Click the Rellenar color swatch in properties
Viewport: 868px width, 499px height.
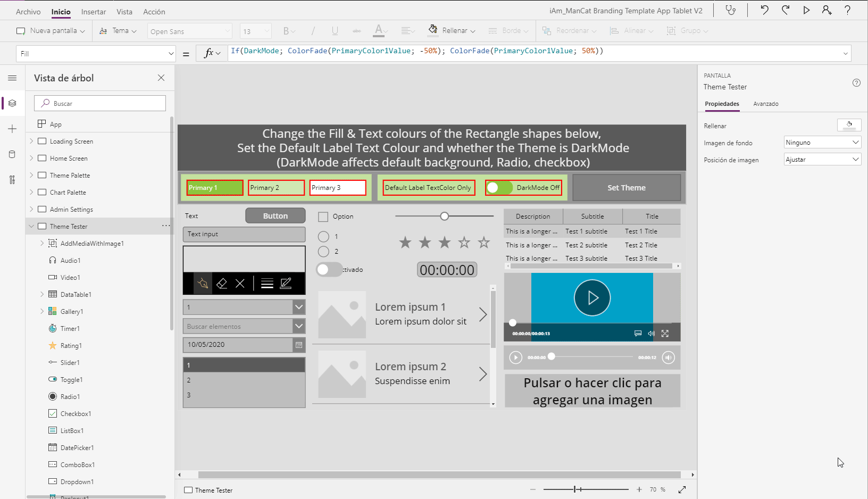click(849, 125)
